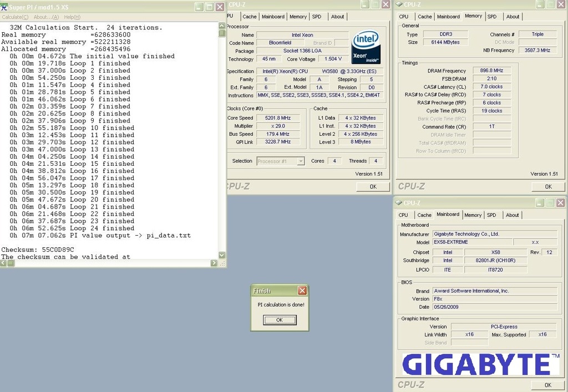Click the Level 3 8 MBytes cache field

361,142
